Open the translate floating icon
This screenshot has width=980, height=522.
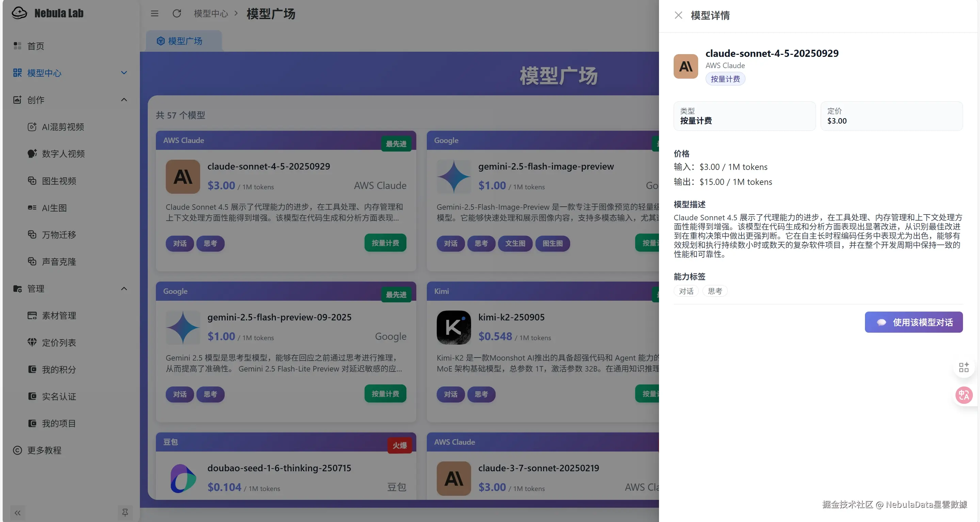tap(964, 395)
